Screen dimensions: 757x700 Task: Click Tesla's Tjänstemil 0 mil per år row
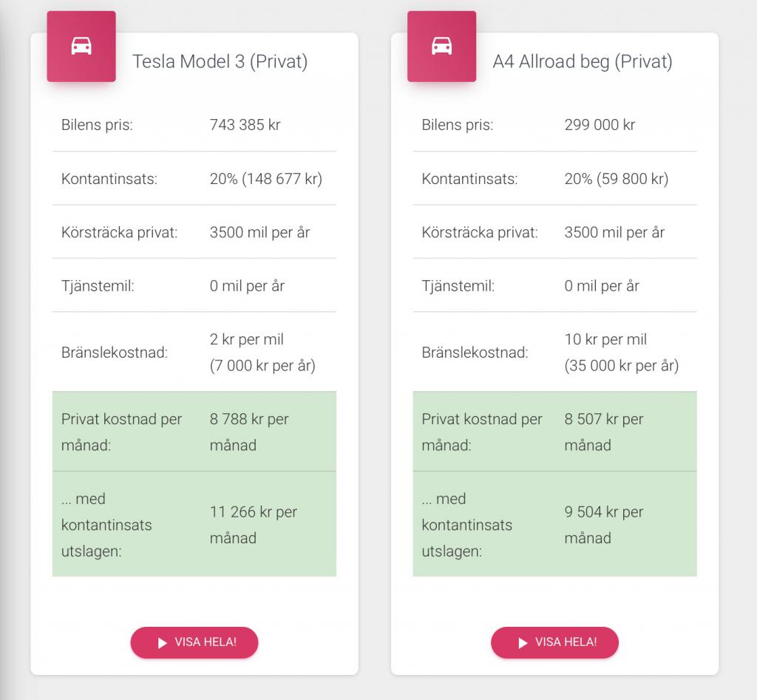(194, 286)
